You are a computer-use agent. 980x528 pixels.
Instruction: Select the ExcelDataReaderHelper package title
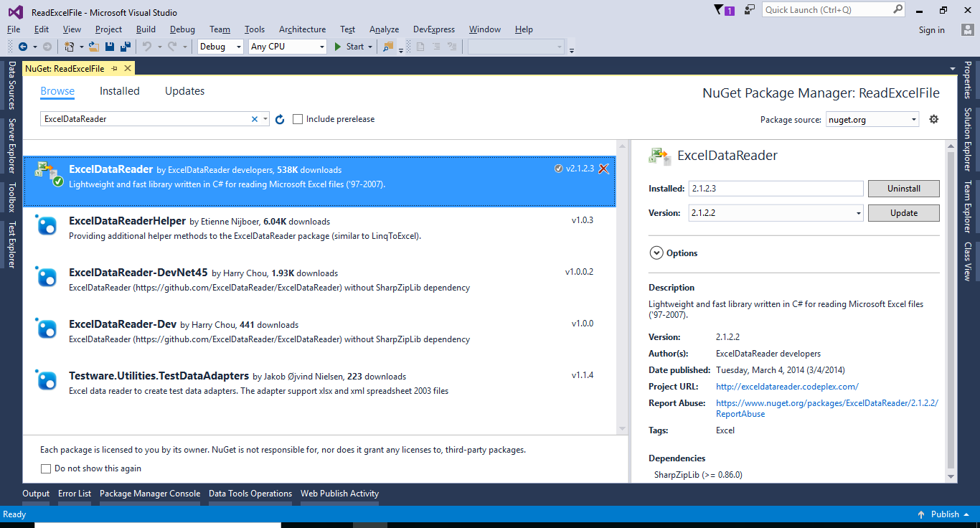tap(128, 221)
